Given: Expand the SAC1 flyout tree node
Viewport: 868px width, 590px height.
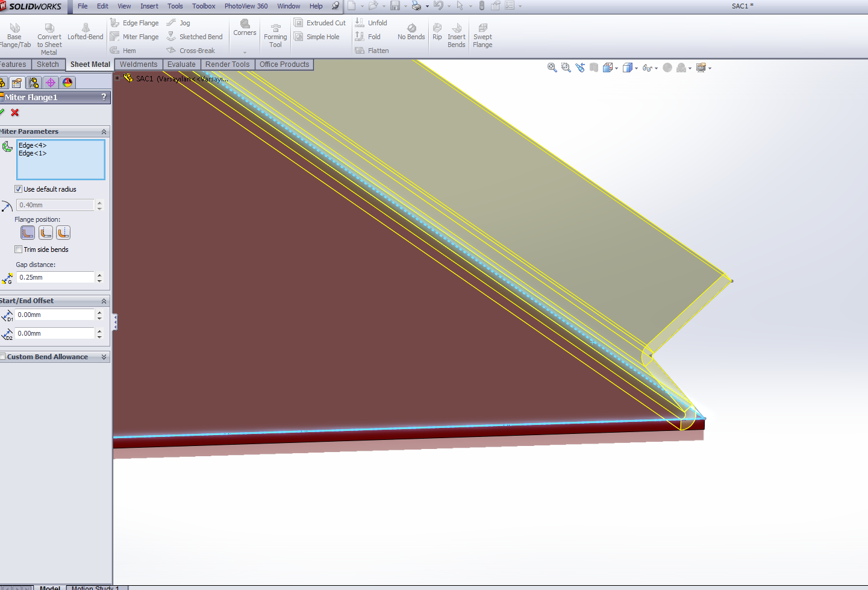Looking at the screenshot, I should [117, 78].
